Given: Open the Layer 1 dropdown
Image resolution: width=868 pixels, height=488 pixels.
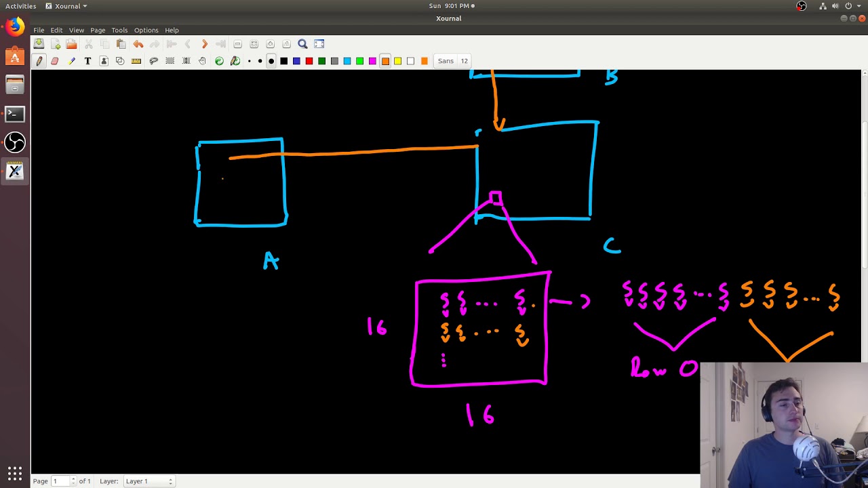Looking at the screenshot, I should (149, 481).
